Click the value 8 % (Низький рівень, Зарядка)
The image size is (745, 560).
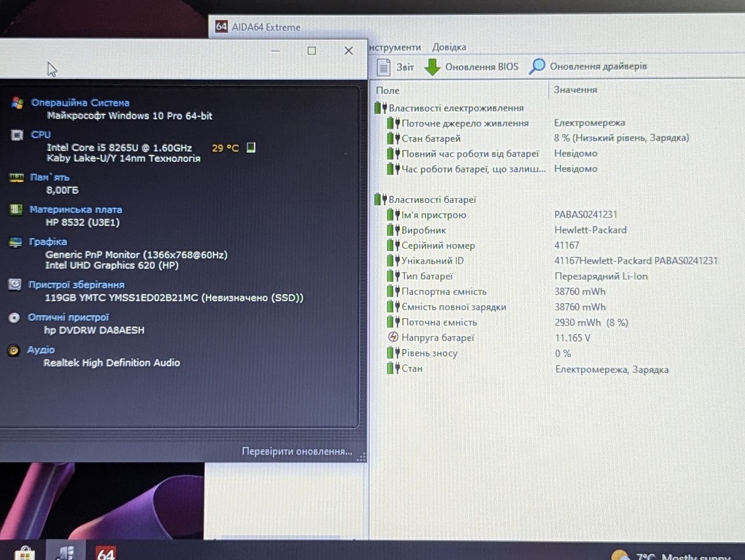pyautogui.click(x=622, y=138)
